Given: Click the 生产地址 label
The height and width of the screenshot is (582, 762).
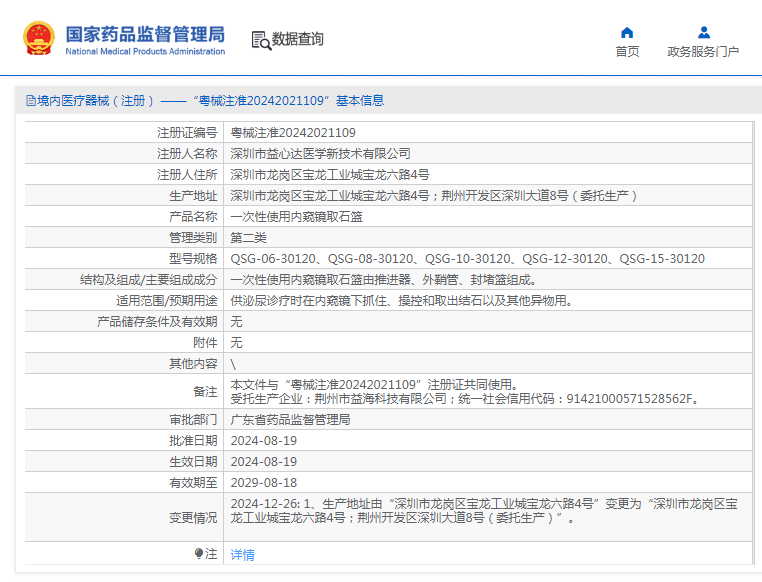Looking at the screenshot, I should pyautogui.click(x=193, y=196).
